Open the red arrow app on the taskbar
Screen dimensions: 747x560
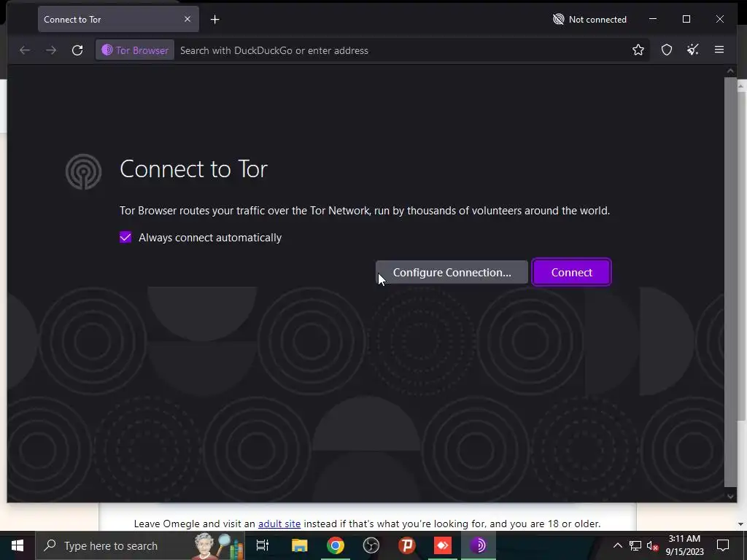pyautogui.click(x=443, y=545)
